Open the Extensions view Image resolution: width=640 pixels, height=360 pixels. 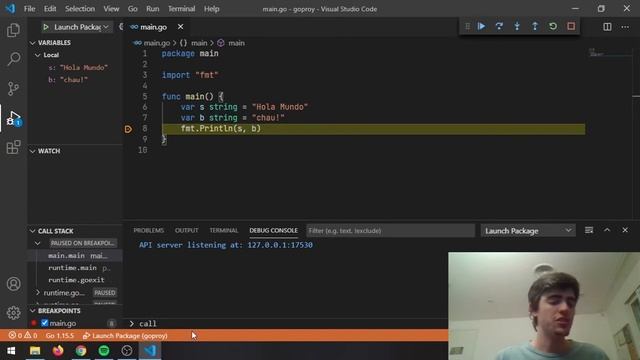coord(13,147)
